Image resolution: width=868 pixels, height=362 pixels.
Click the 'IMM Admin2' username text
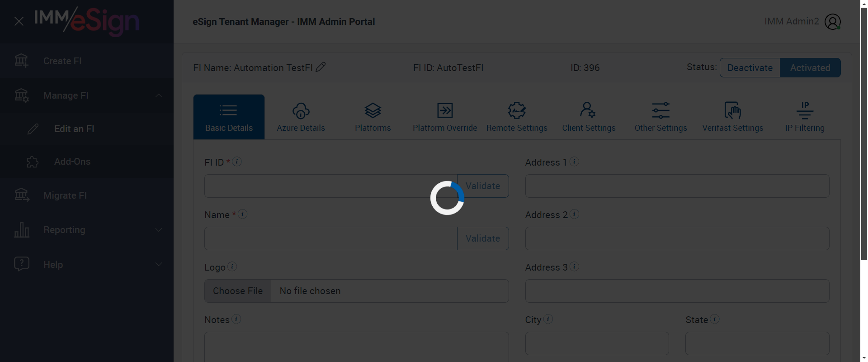tap(792, 21)
